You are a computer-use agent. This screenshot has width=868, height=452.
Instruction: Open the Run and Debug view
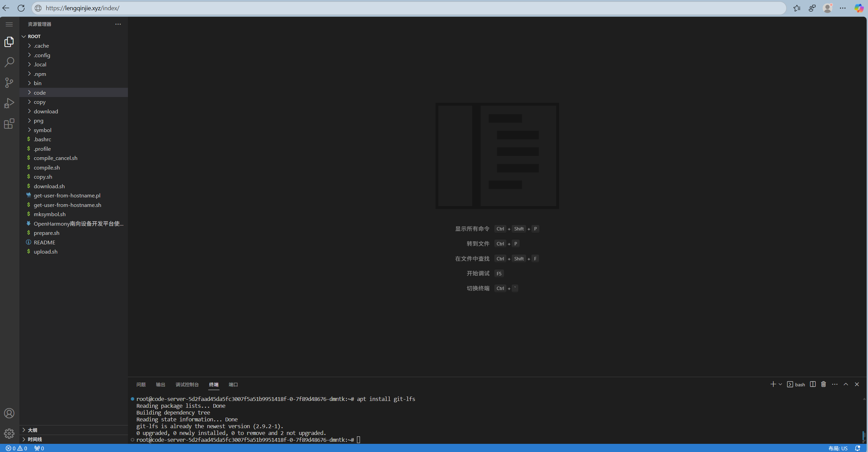pyautogui.click(x=9, y=103)
